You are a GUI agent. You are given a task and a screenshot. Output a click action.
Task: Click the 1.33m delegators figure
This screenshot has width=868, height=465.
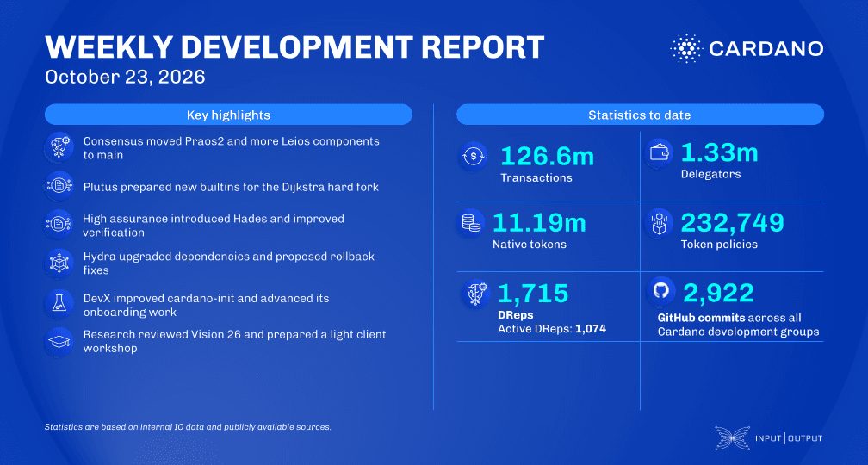pos(719,152)
